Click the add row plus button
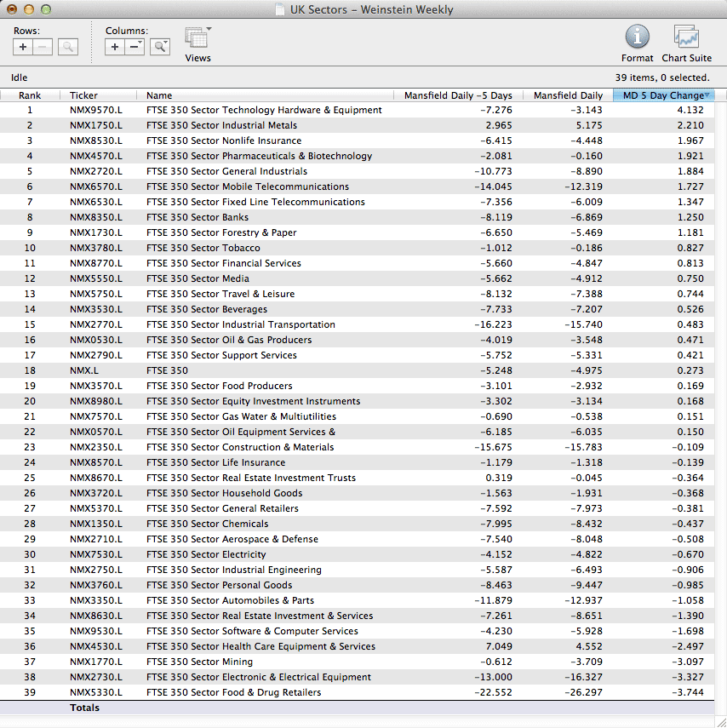 [x=24, y=47]
